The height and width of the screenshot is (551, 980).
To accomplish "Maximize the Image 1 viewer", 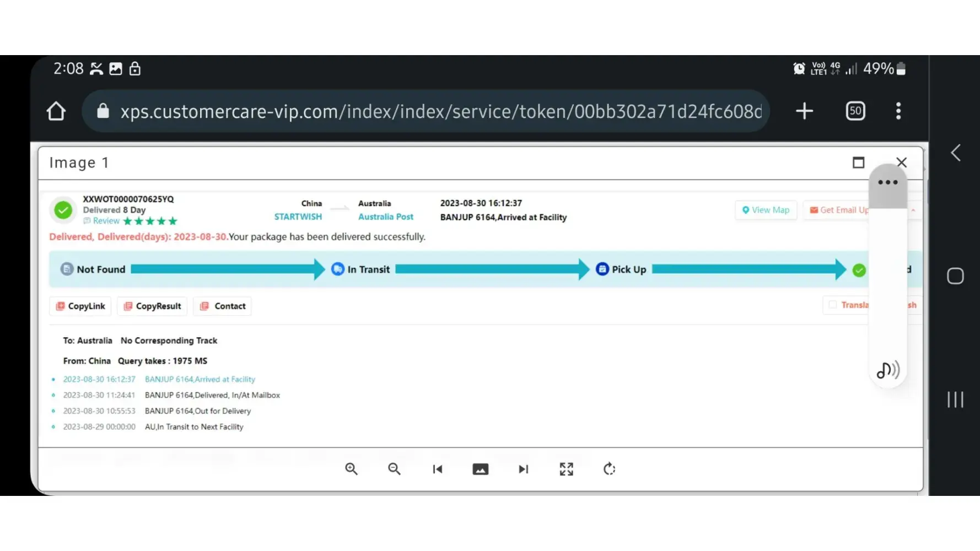I will pos(858,163).
